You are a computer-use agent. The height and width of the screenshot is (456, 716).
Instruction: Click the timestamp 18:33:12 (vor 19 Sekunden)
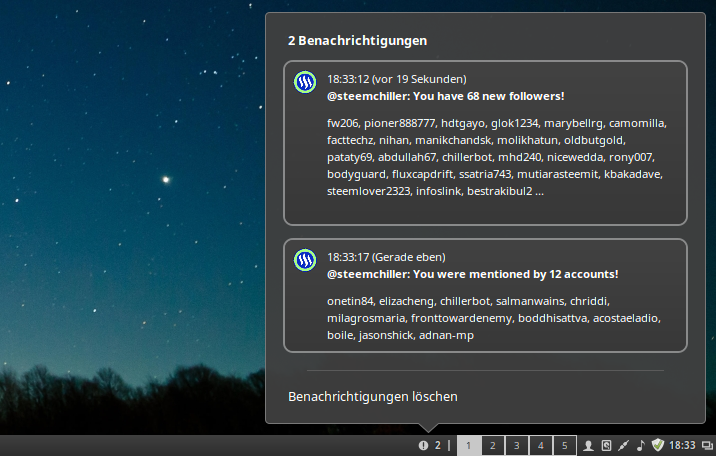[397, 79]
